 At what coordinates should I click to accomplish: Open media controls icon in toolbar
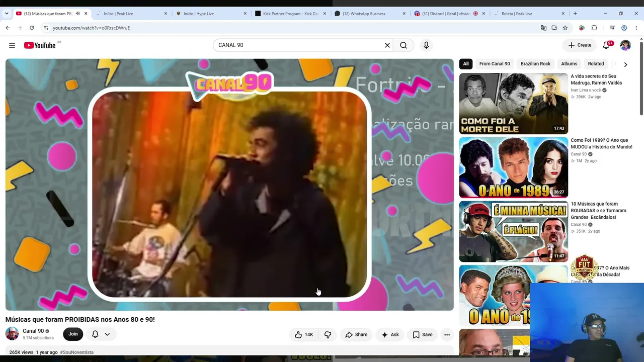(612, 28)
